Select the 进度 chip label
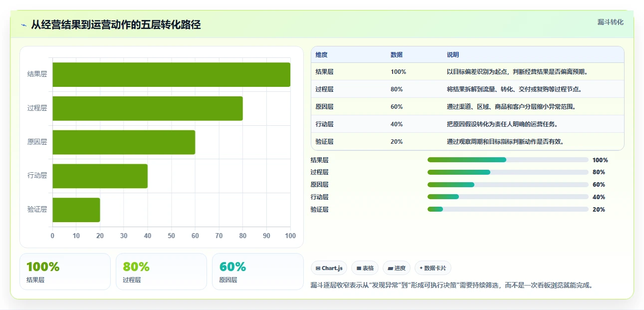 point(400,269)
